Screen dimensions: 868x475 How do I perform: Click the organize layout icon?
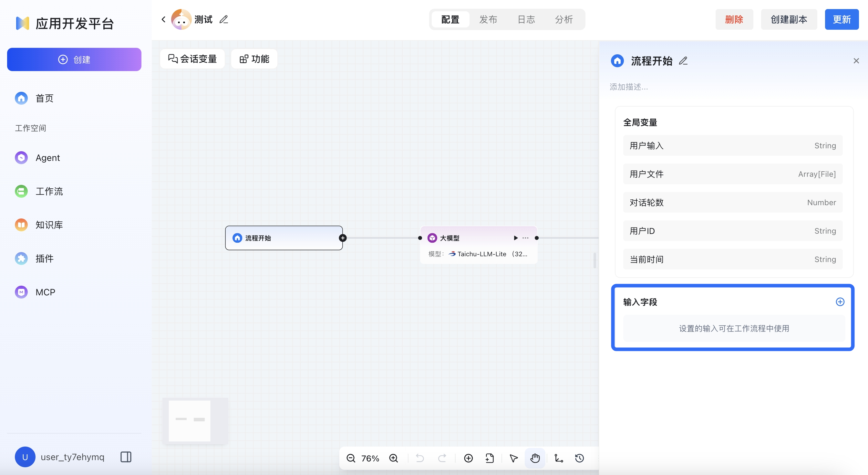pos(559,458)
